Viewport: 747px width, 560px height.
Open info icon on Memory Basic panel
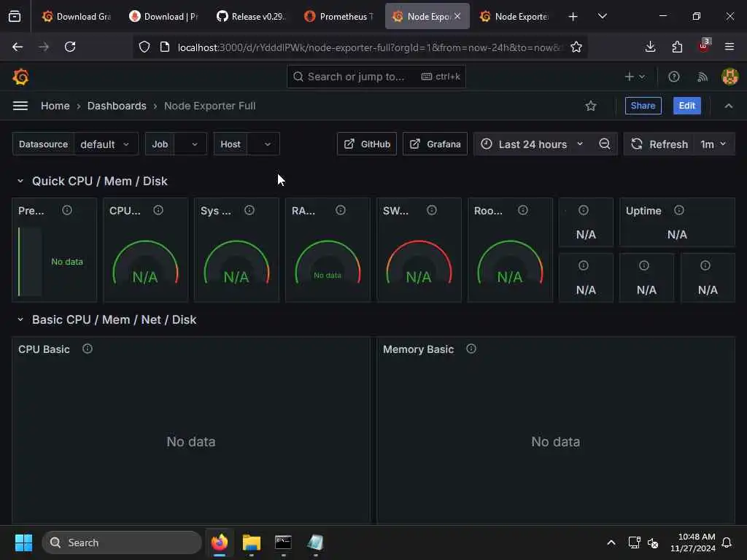pos(471,349)
